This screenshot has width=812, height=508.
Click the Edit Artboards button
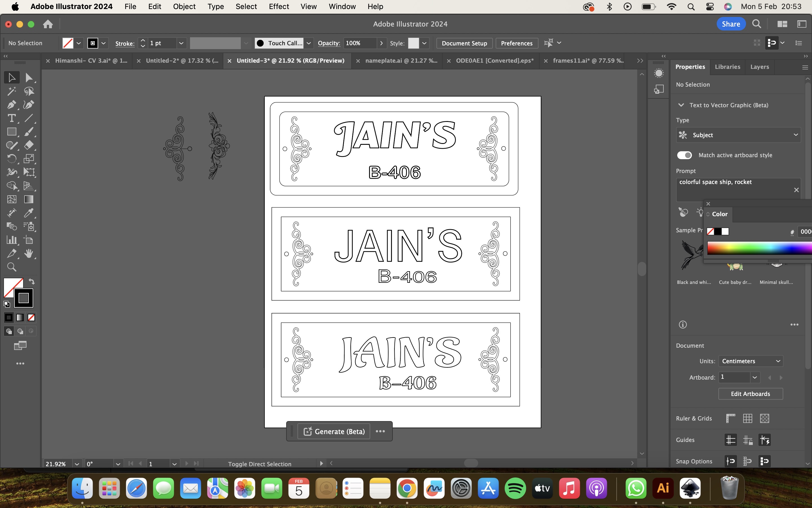[750, 394]
